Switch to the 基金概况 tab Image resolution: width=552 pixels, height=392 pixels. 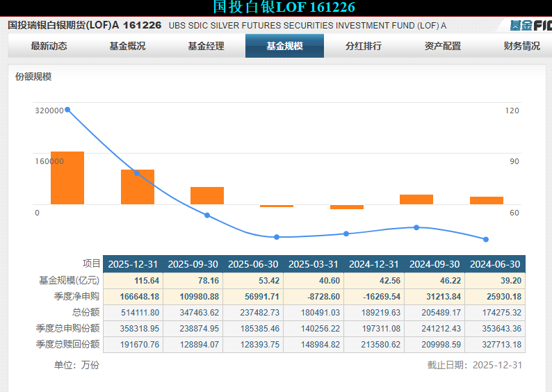[127, 46]
